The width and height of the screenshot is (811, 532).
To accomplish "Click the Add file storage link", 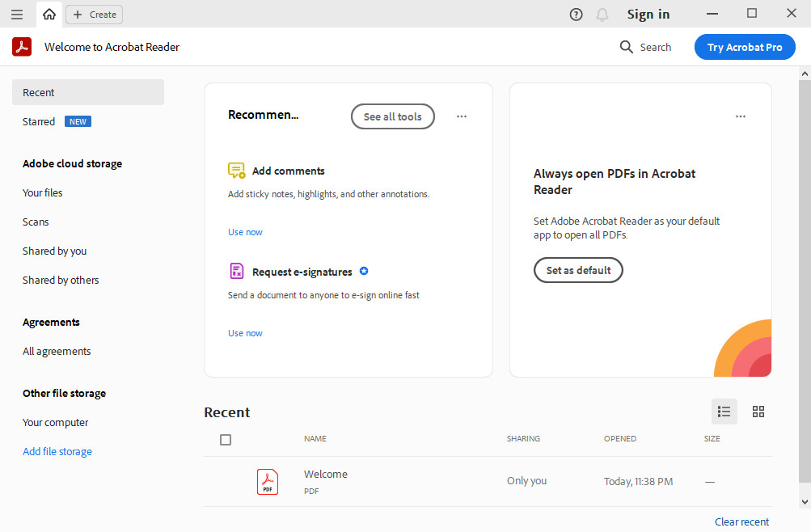I will (x=57, y=451).
